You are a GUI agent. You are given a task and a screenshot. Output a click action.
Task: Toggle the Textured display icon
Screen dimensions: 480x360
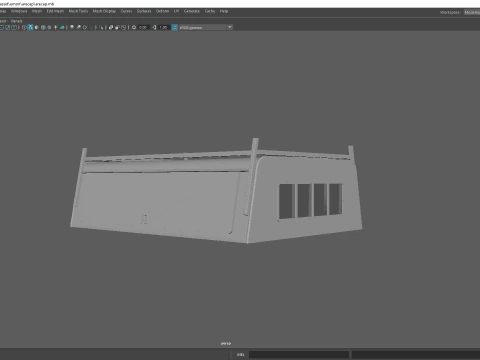[x=49, y=27]
